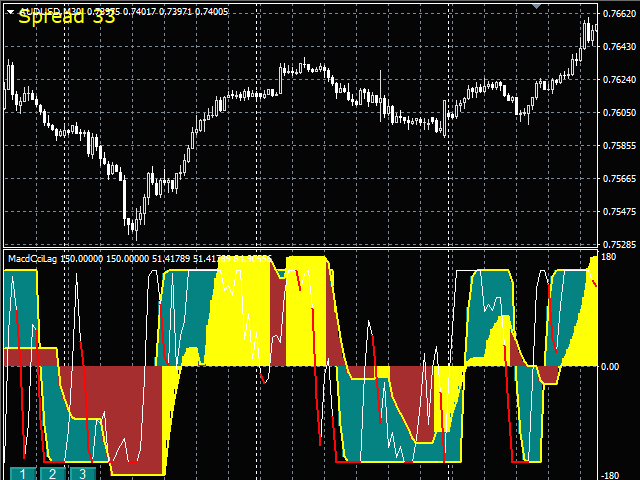
Task: Click the -180 level on the indicator scale
Action: pyautogui.click(x=611, y=475)
